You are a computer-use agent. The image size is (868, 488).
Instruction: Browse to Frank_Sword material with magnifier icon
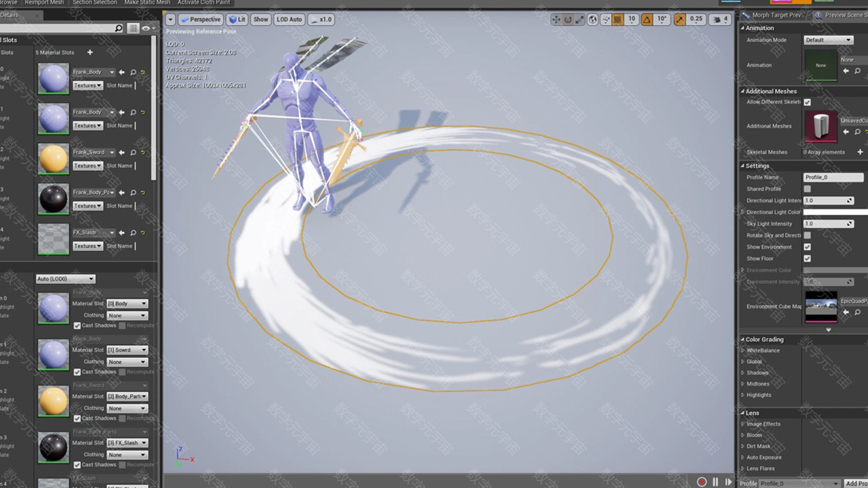pos(133,152)
